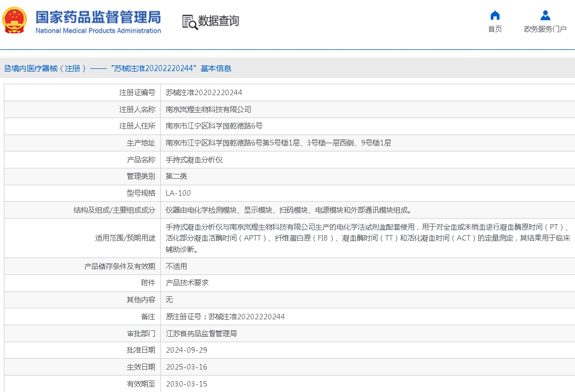Click the 首页 house icon
This screenshot has height=392, width=575.
pos(495,15)
